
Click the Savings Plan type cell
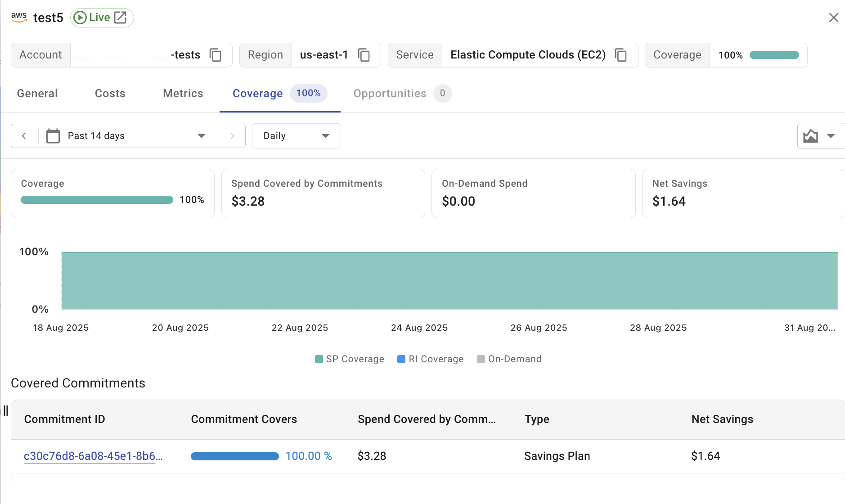pos(557,456)
